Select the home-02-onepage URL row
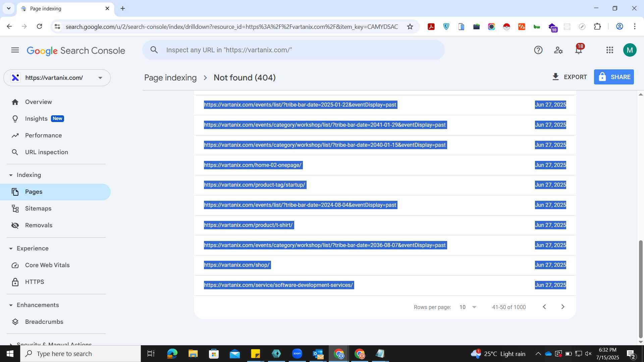Viewport: 644px width, 362px height. pos(385,165)
